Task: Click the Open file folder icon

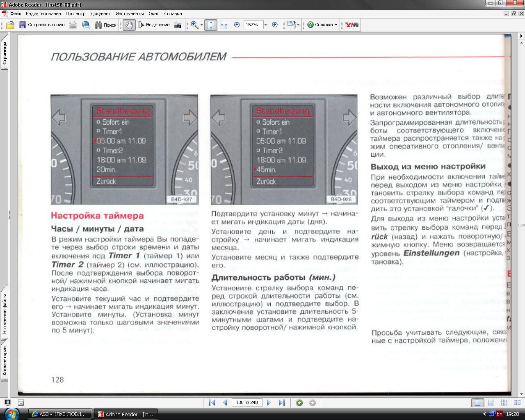Action: 10,25
